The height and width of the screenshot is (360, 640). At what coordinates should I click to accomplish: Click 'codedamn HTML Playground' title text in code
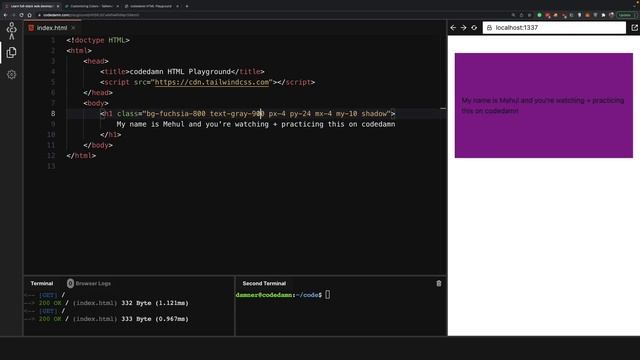coord(180,71)
